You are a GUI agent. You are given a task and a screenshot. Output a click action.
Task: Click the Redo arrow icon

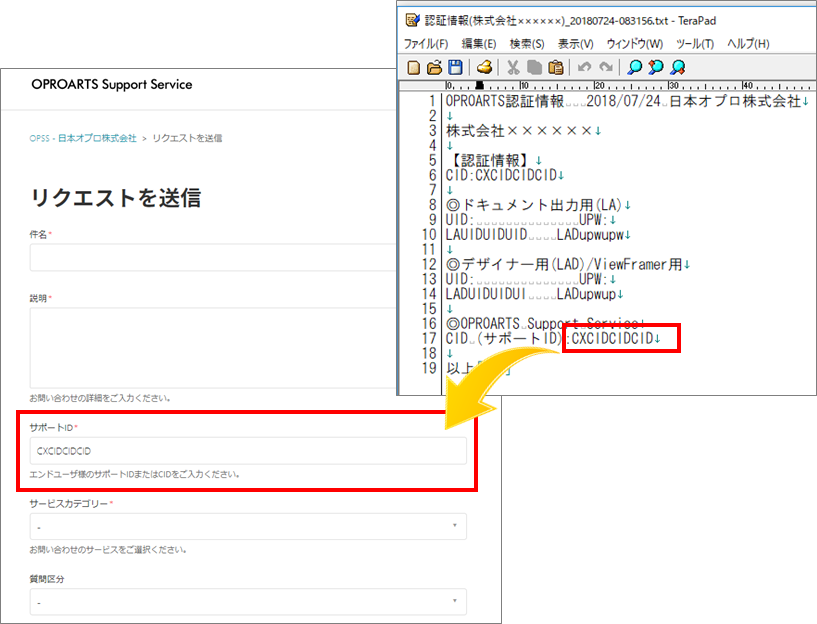click(605, 68)
